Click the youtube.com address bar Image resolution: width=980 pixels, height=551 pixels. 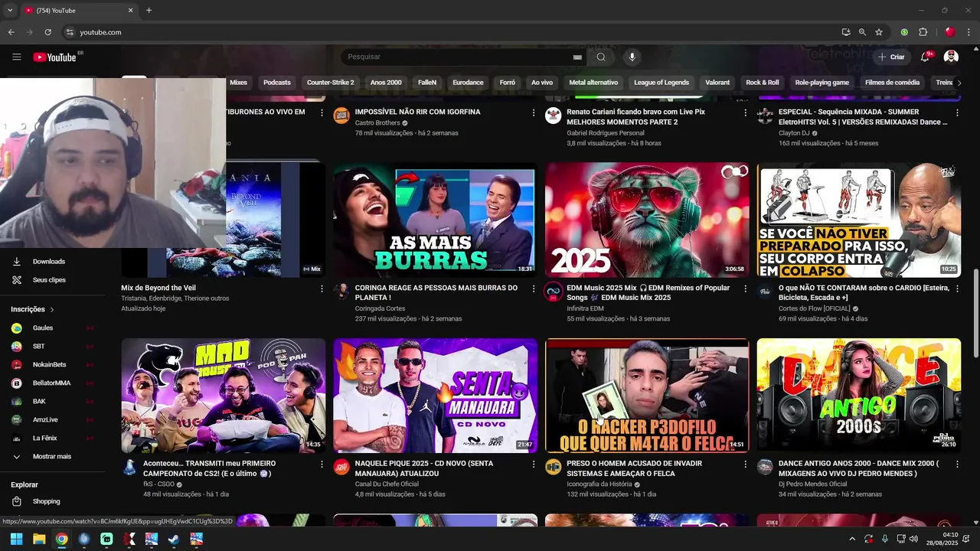pyautogui.click(x=452, y=32)
